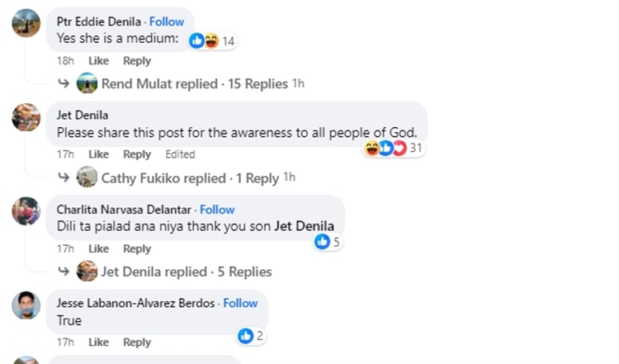Reply to Jet Denila's awareness comment
The height and width of the screenshot is (364, 619).
click(137, 154)
